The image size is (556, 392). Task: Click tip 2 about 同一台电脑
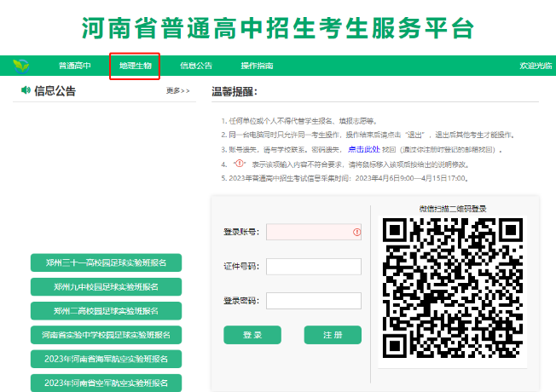click(368, 135)
